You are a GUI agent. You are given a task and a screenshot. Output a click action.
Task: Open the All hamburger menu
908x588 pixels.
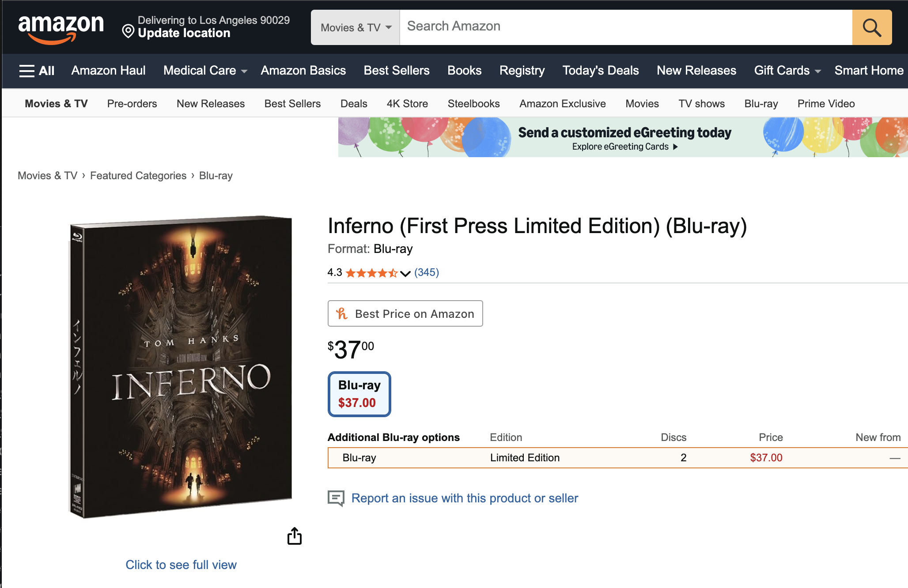37,71
